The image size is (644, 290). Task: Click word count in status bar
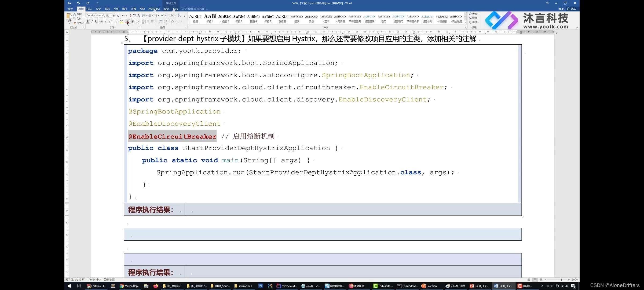[x=94, y=280]
